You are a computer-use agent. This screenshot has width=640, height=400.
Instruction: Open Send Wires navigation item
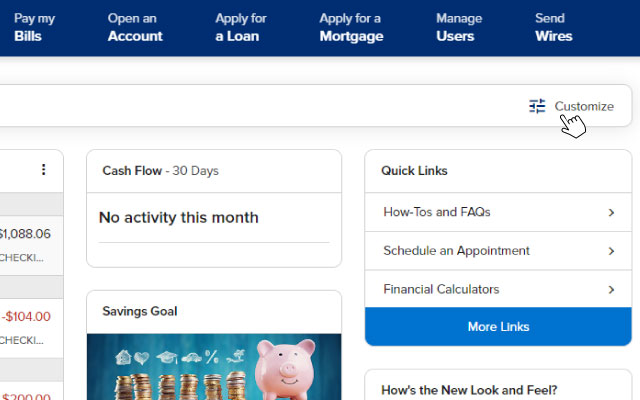(x=554, y=27)
